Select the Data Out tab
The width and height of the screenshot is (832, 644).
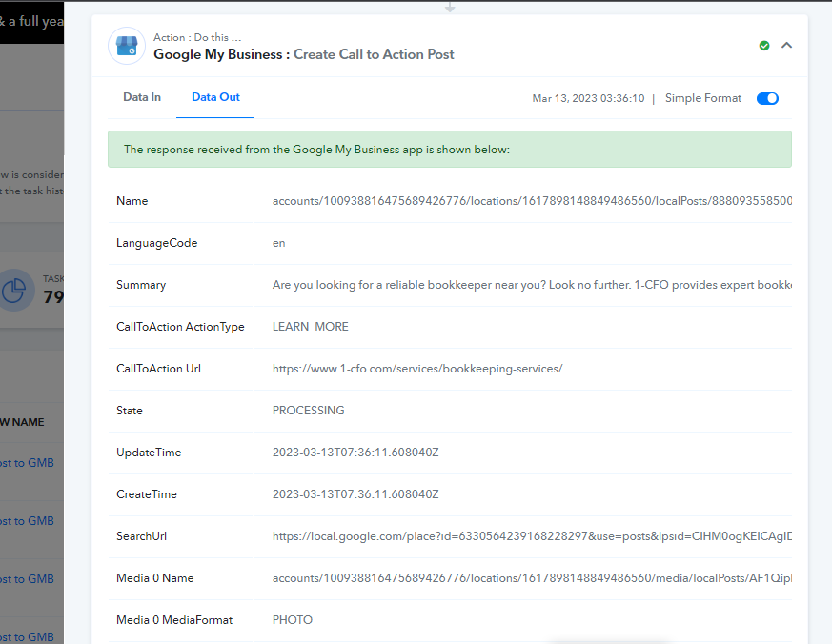215,97
